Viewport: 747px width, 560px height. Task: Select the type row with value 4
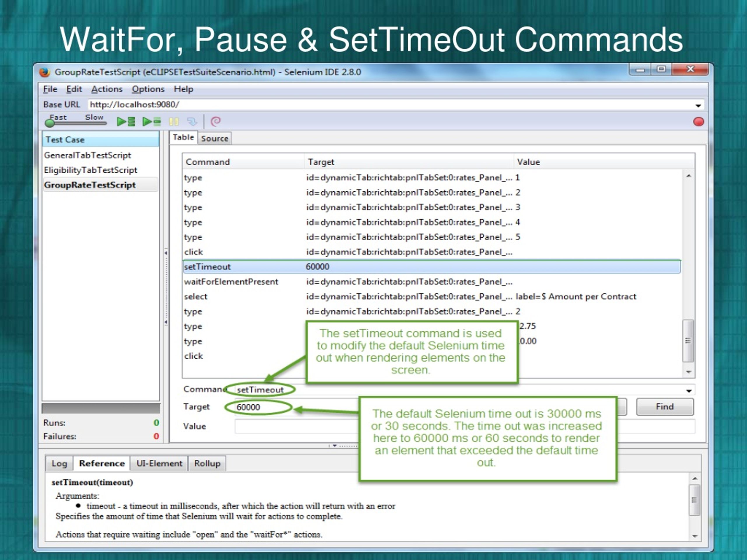pos(431,222)
